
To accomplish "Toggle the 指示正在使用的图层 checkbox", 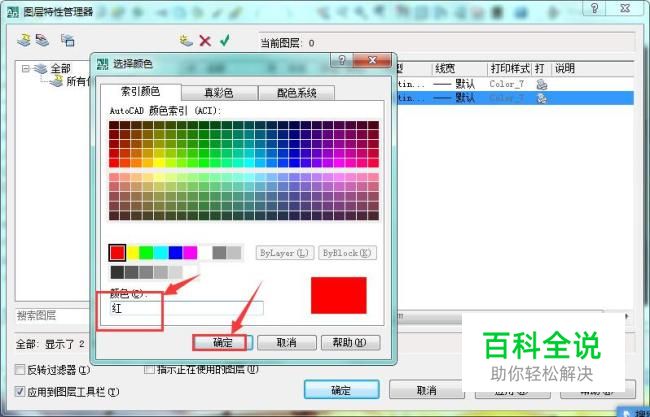I will click(149, 369).
